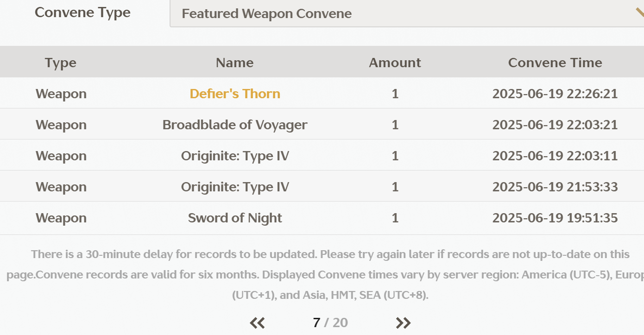Click the Convene Type label

(x=82, y=13)
